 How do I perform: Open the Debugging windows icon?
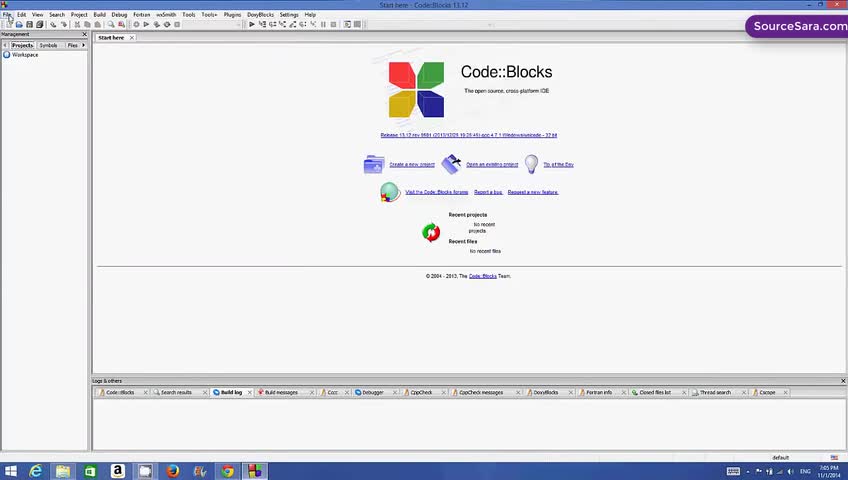[347, 24]
